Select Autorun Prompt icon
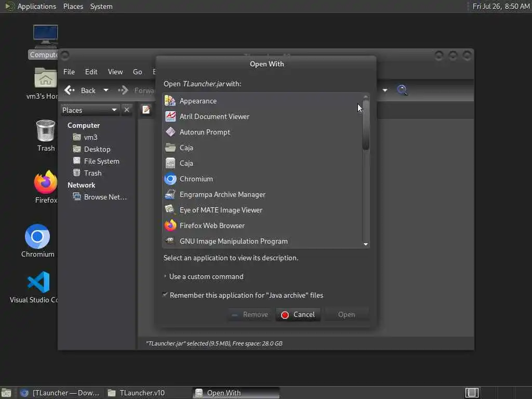This screenshot has width=532, height=399. point(170,132)
